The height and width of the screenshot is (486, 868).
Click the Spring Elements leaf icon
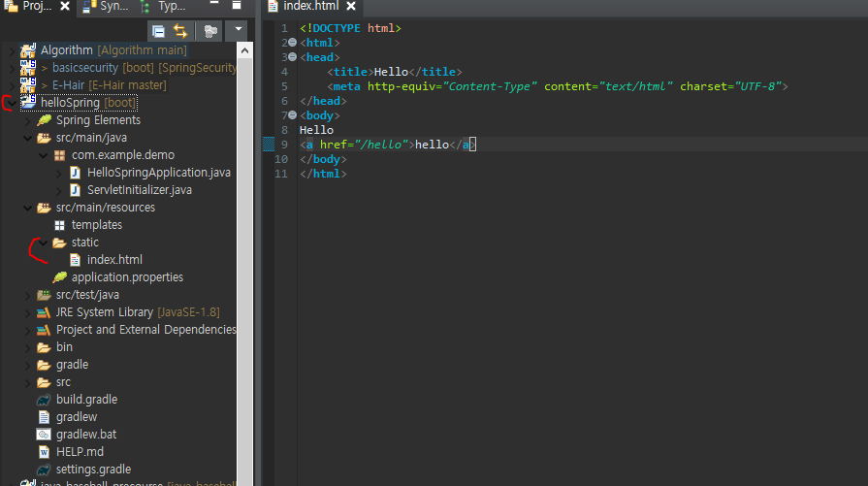pyautogui.click(x=44, y=120)
